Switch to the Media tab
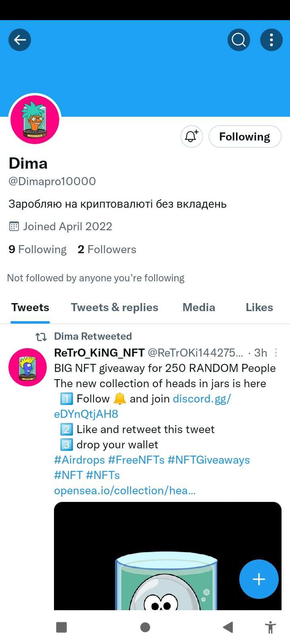 (x=199, y=308)
